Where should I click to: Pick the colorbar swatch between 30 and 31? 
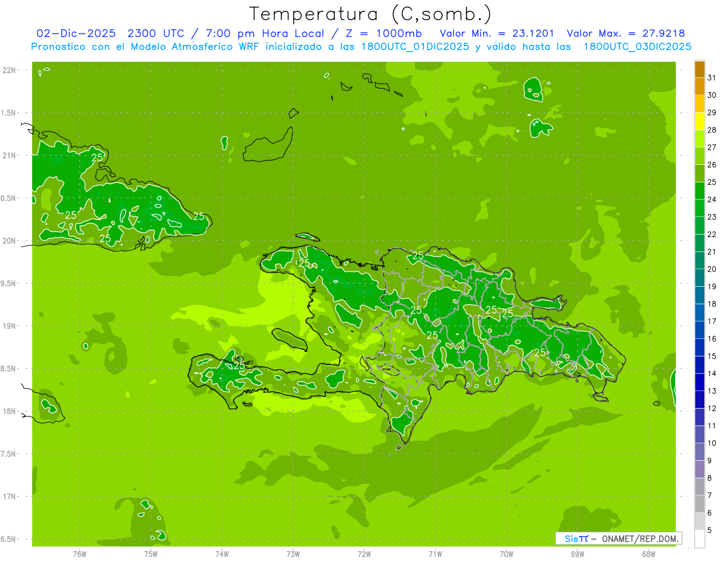[699, 86]
